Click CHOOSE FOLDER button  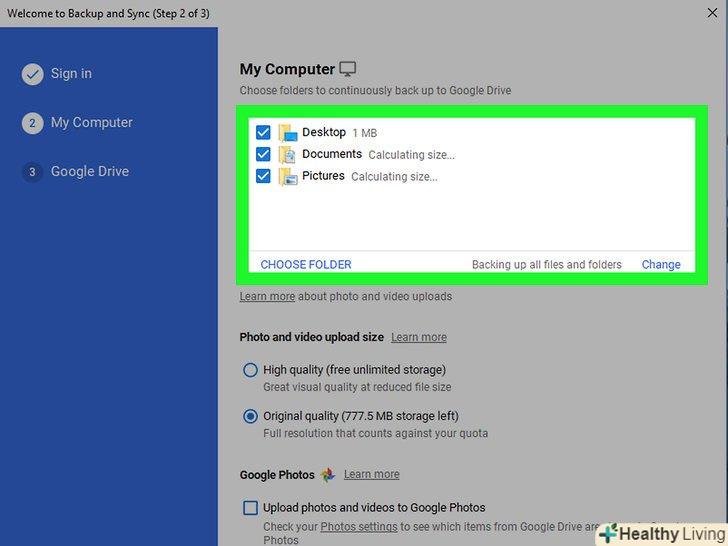point(306,265)
